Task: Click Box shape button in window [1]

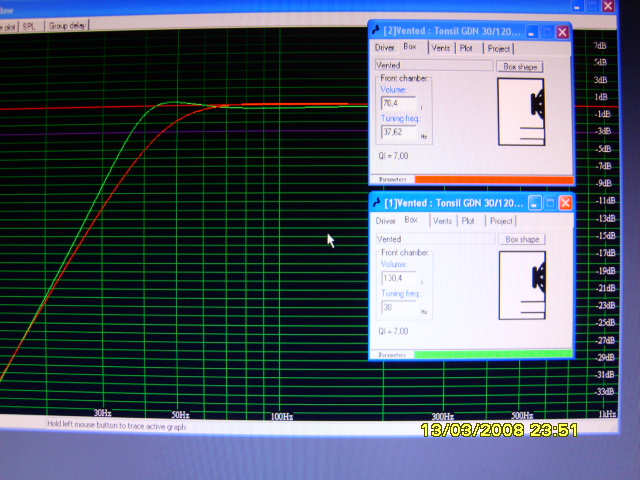Action: (x=522, y=240)
